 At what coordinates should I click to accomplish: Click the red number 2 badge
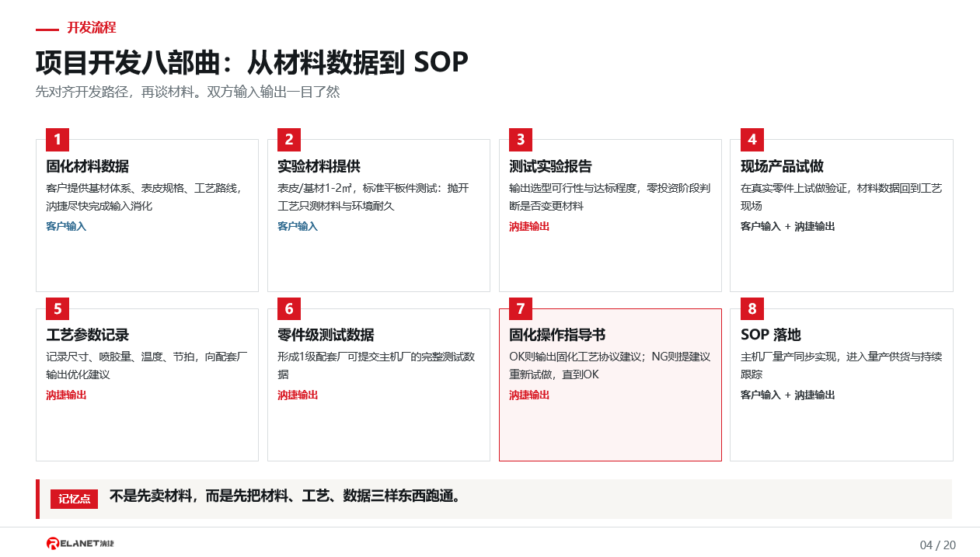(289, 140)
